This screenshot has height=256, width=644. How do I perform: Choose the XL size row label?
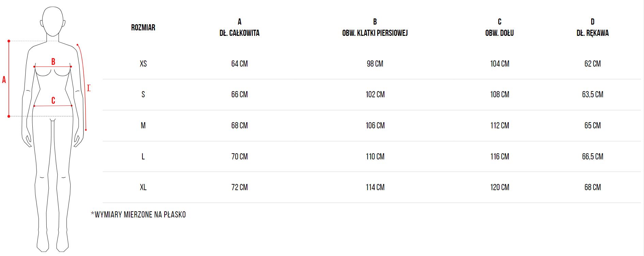point(143,187)
